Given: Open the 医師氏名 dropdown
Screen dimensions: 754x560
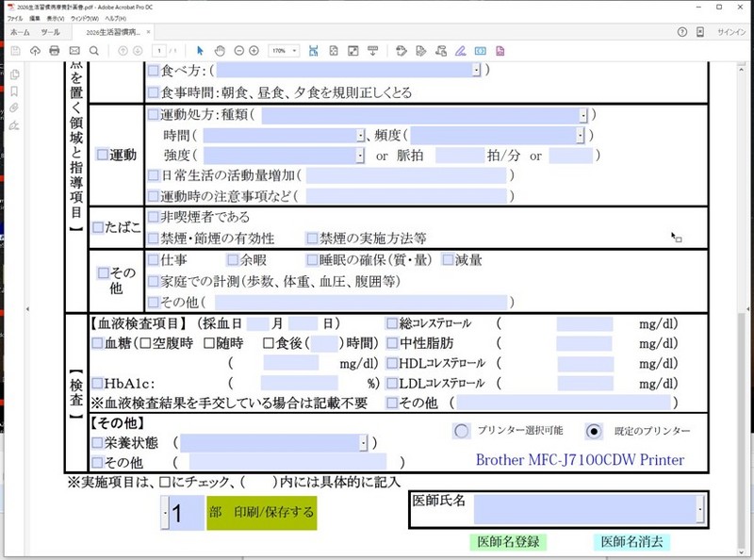Looking at the screenshot, I should (700, 509).
